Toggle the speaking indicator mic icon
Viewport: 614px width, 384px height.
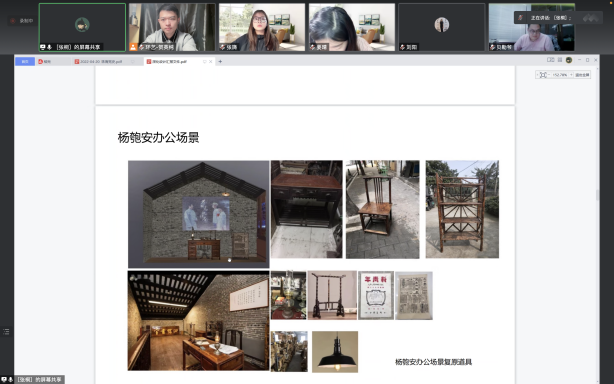(520, 18)
